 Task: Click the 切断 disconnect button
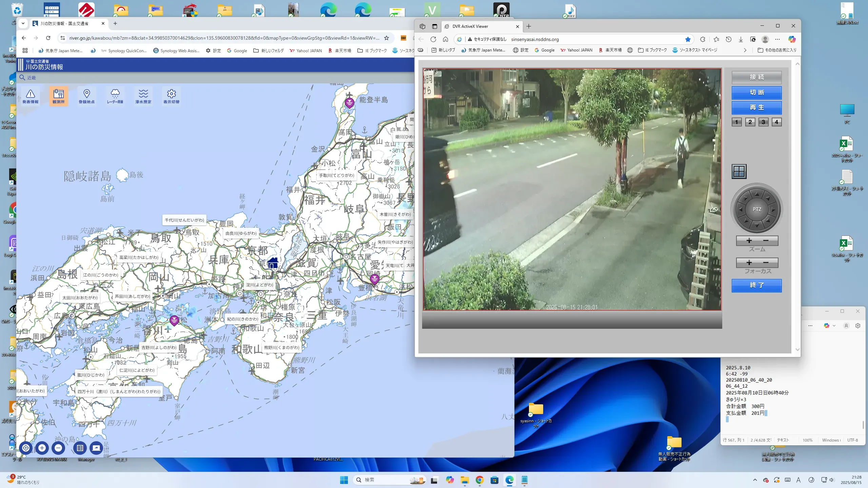pyautogui.click(x=756, y=93)
